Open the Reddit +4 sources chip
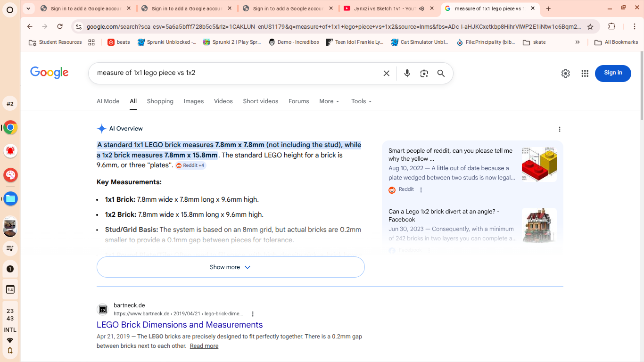This screenshot has height=362, width=644. tap(190, 165)
